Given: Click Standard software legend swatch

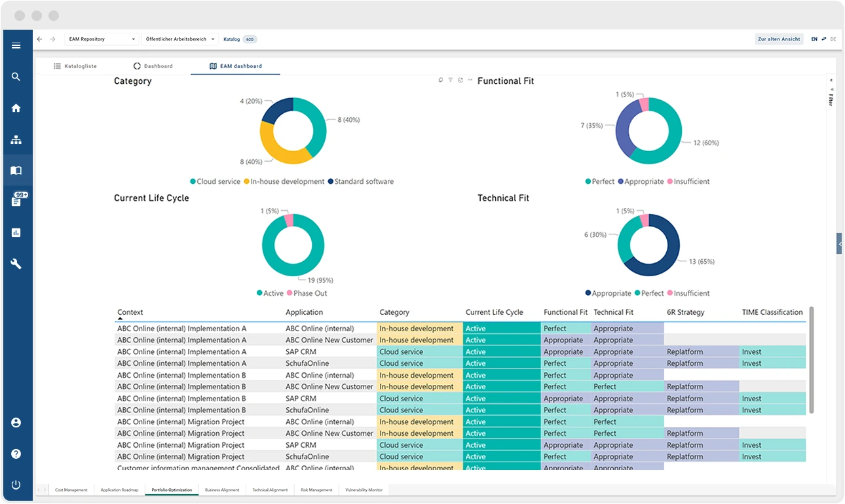Looking at the screenshot, I should pos(331,182).
